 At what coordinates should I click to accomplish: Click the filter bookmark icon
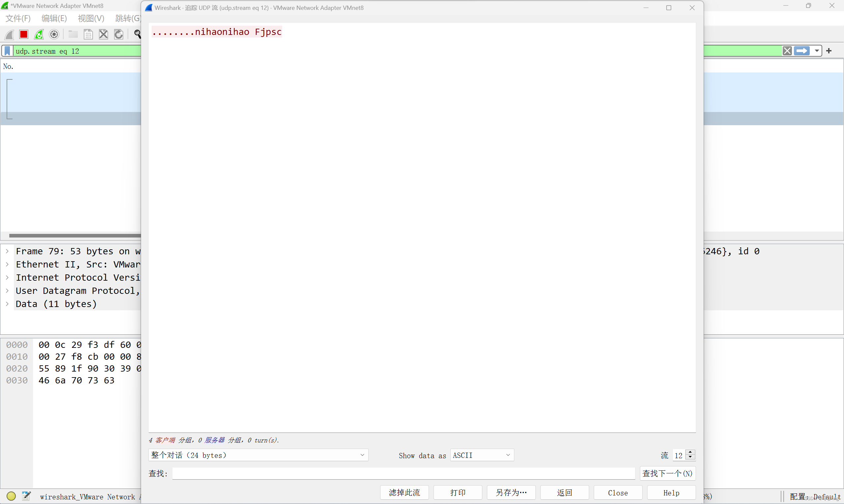pyautogui.click(x=7, y=51)
